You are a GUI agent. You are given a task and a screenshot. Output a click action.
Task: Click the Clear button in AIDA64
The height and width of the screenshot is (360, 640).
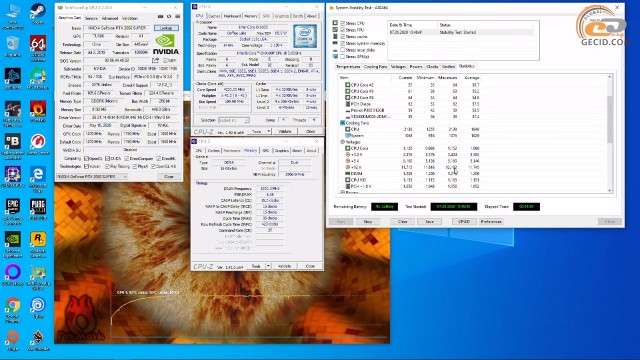[402, 222]
